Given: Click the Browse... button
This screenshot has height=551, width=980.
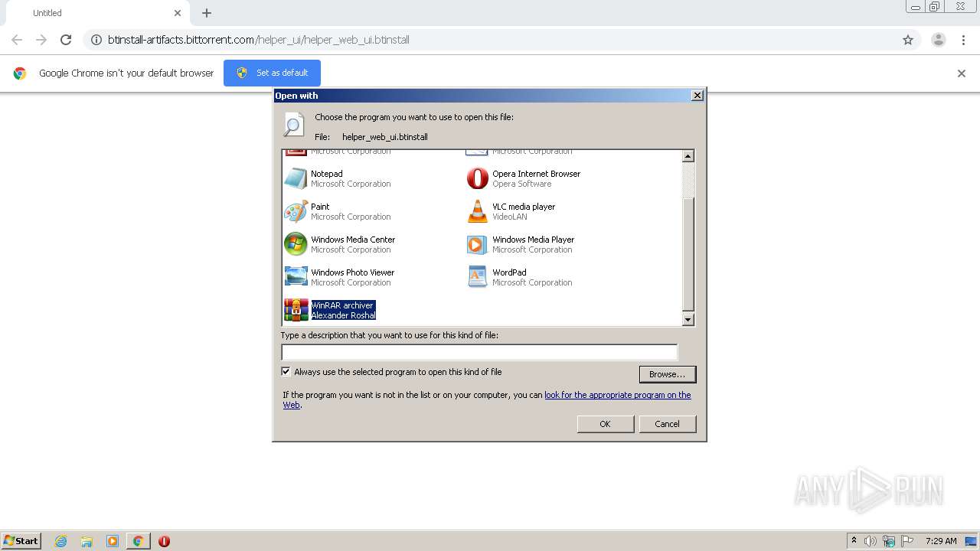Looking at the screenshot, I should tap(668, 374).
